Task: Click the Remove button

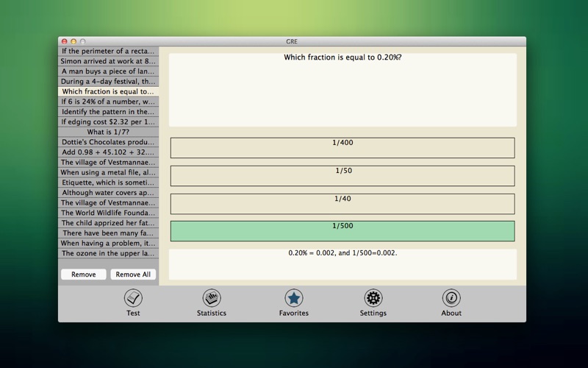Action: coord(84,275)
